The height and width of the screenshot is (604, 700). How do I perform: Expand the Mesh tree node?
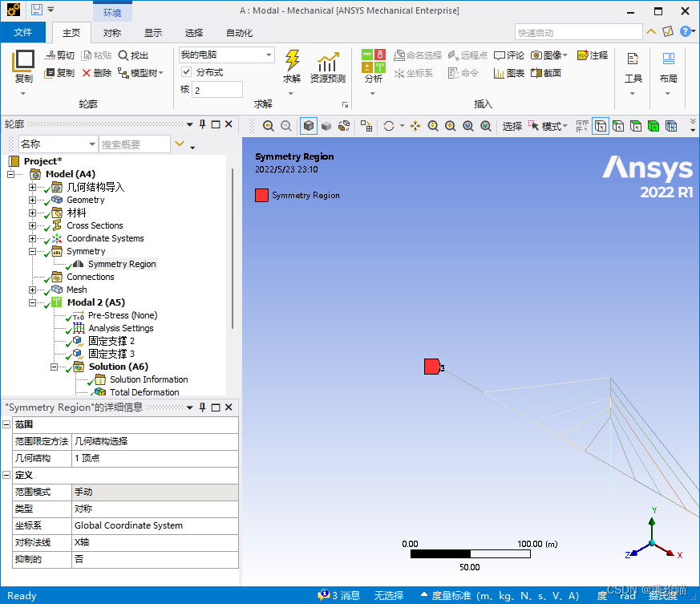click(x=32, y=290)
